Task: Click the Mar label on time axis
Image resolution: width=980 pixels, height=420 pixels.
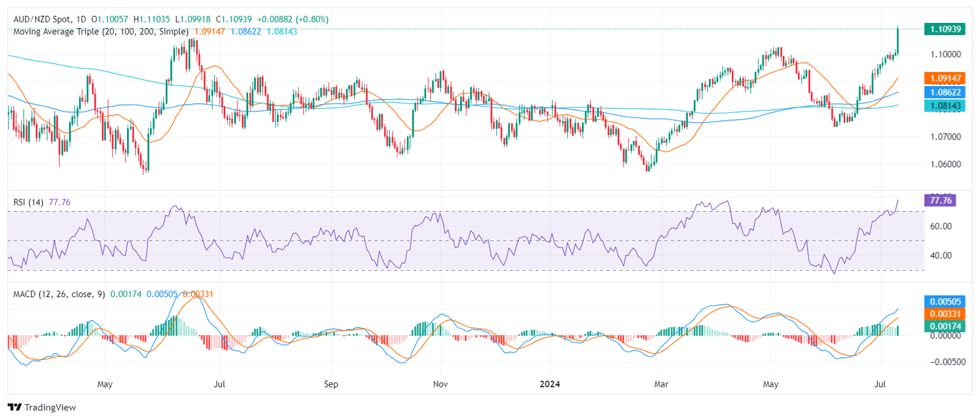Action: tap(661, 384)
